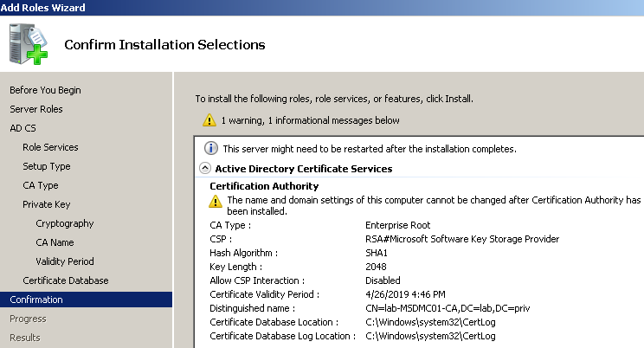Viewport: 644px width, 348px height.
Task: Click the restart informational message text
Action: pyautogui.click(x=370, y=149)
